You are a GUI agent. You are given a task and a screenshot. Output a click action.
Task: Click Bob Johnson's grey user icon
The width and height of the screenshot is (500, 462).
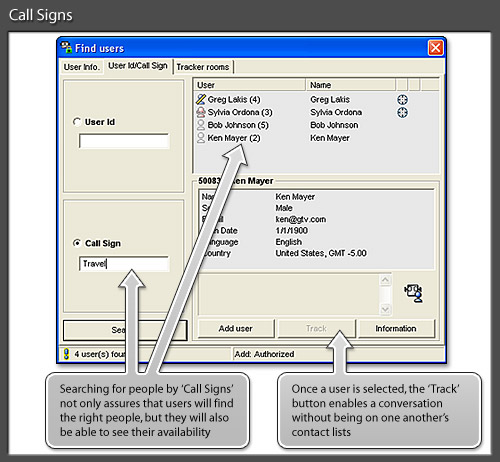[201, 125]
